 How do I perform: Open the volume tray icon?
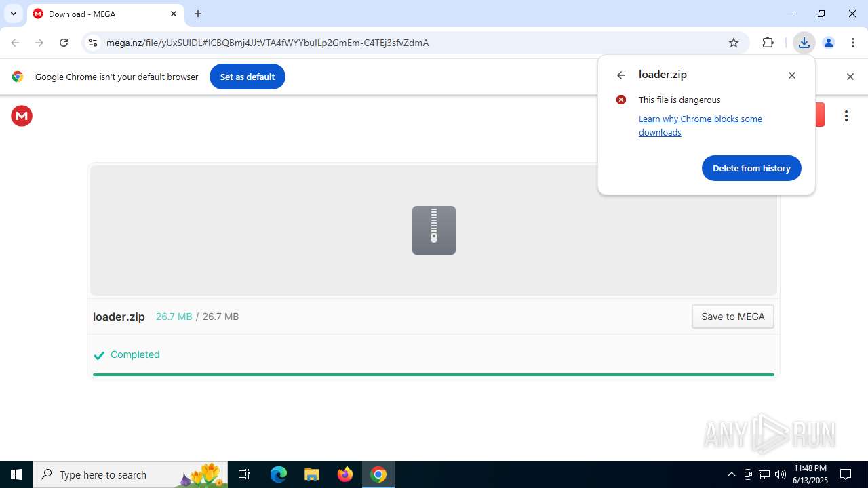point(781,474)
